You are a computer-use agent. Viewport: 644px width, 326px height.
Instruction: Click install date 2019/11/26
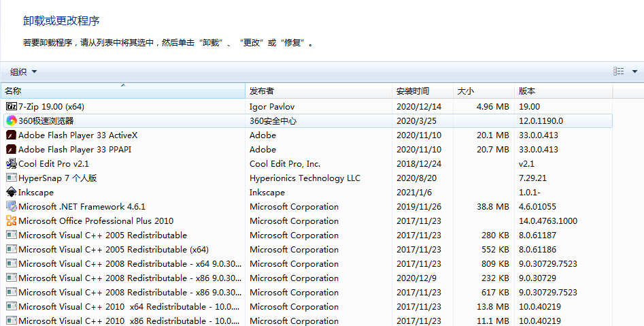click(x=419, y=207)
